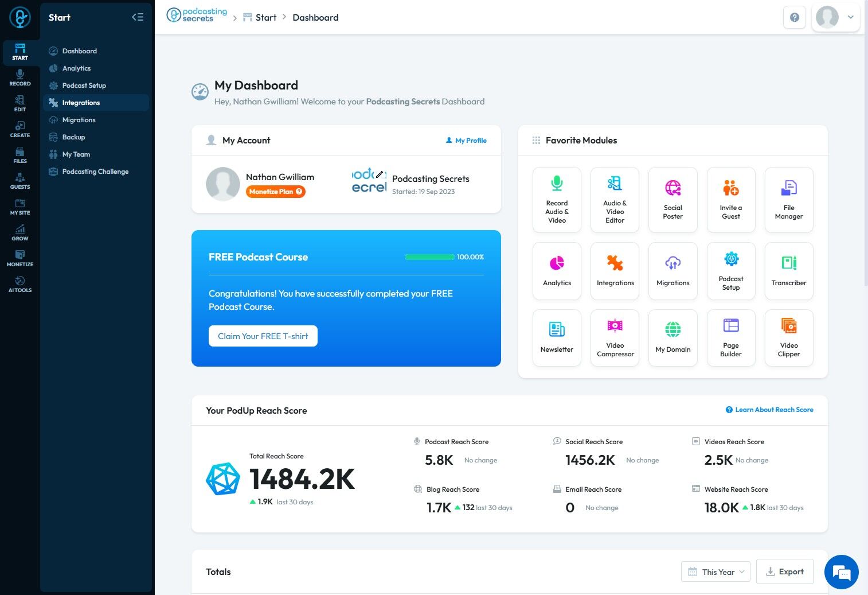Open the Video Clipper module
Viewport: 868px width, 595px height.
[x=789, y=337]
